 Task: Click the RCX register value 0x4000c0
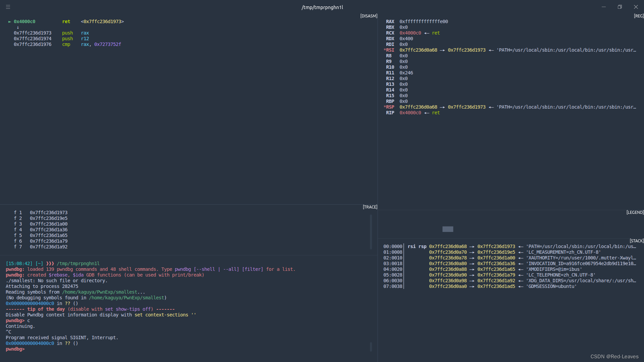[410, 33]
